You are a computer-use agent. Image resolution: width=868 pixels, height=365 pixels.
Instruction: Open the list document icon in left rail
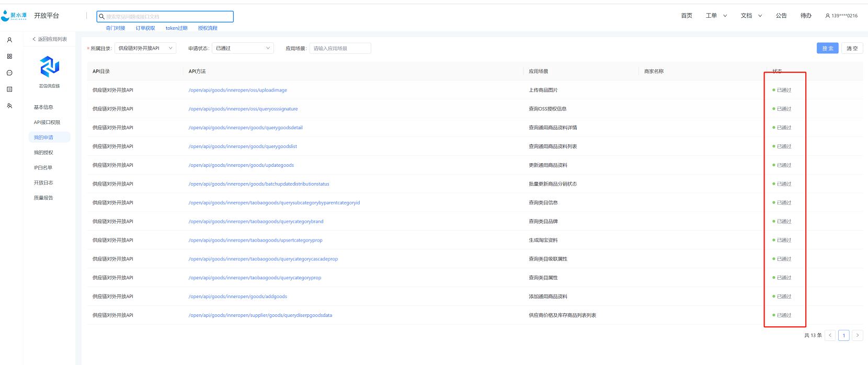[x=9, y=89]
